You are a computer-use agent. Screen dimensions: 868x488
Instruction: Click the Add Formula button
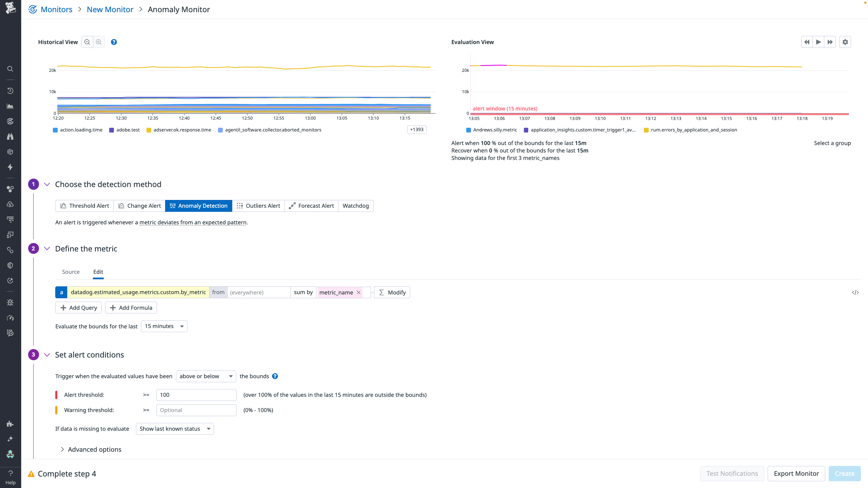tap(131, 307)
